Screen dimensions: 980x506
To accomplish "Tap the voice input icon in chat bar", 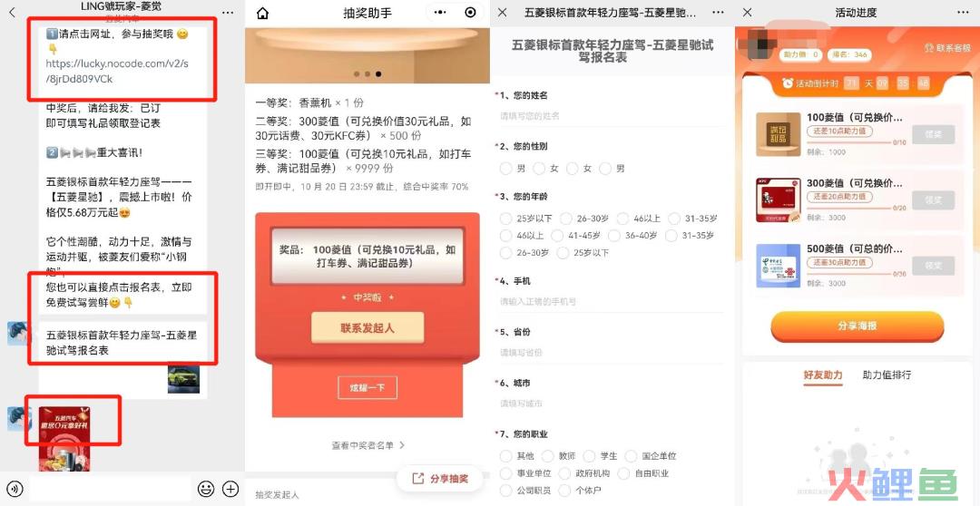I will click(15, 489).
